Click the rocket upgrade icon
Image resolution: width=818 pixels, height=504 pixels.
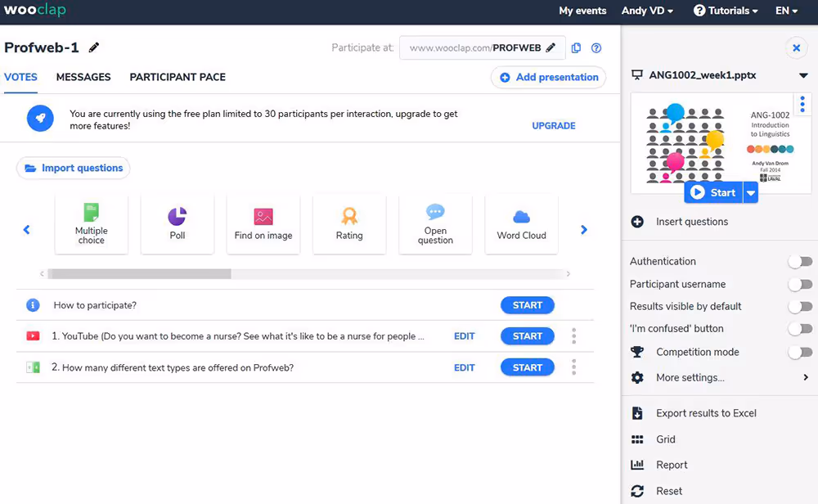tap(40, 119)
